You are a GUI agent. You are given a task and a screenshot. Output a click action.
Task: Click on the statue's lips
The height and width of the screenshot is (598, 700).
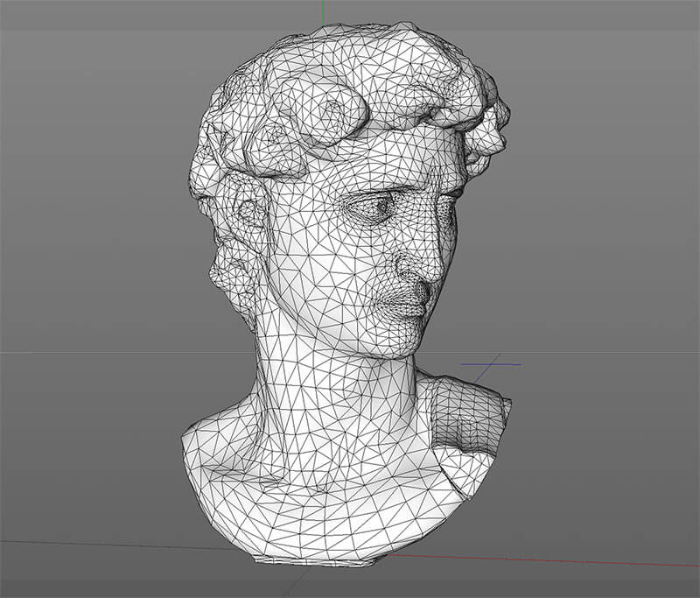coord(409,306)
